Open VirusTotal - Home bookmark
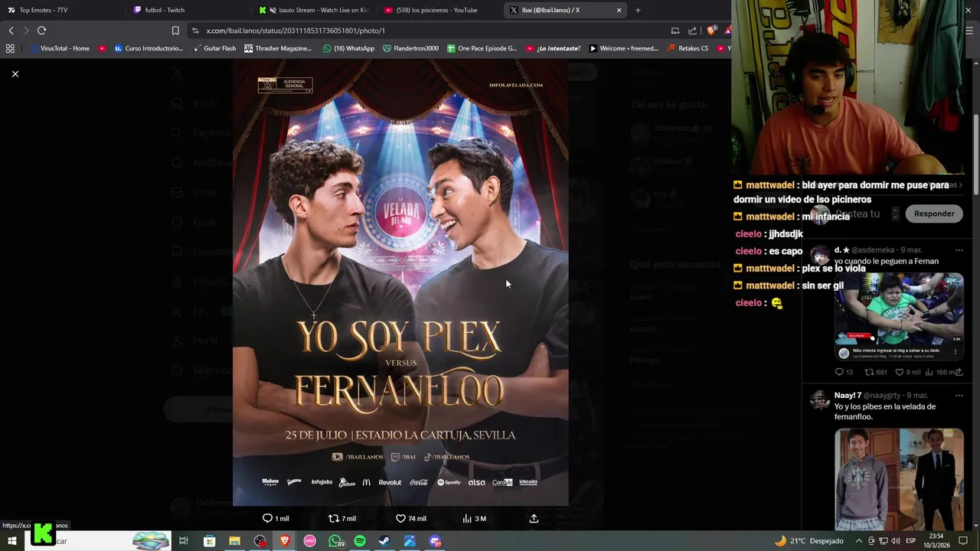Image resolution: width=980 pixels, height=551 pixels. coord(60,48)
